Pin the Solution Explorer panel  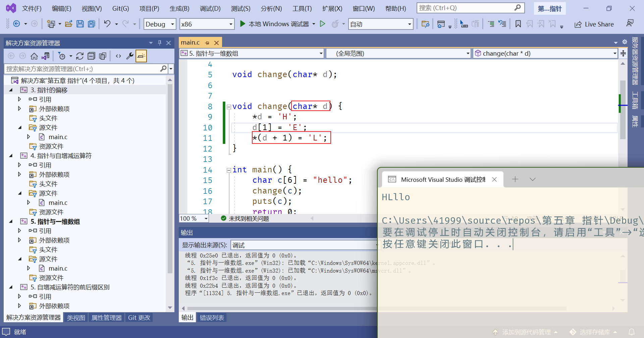[x=160, y=43]
